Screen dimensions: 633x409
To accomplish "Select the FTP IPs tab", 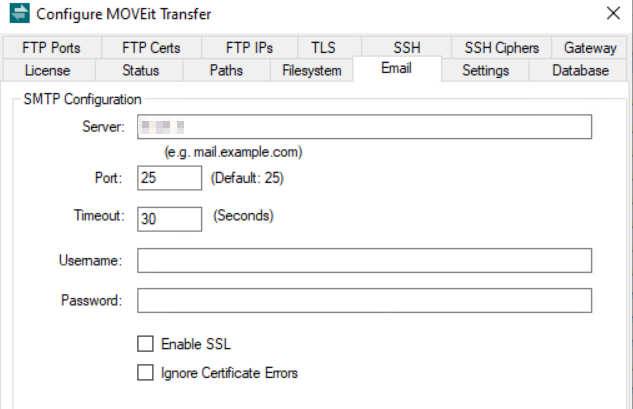I will [x=249, y=48].
